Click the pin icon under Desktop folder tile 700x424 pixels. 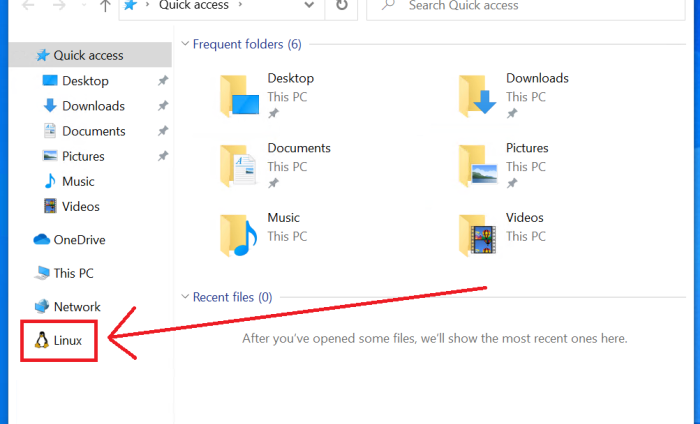(x=273, y=113)
